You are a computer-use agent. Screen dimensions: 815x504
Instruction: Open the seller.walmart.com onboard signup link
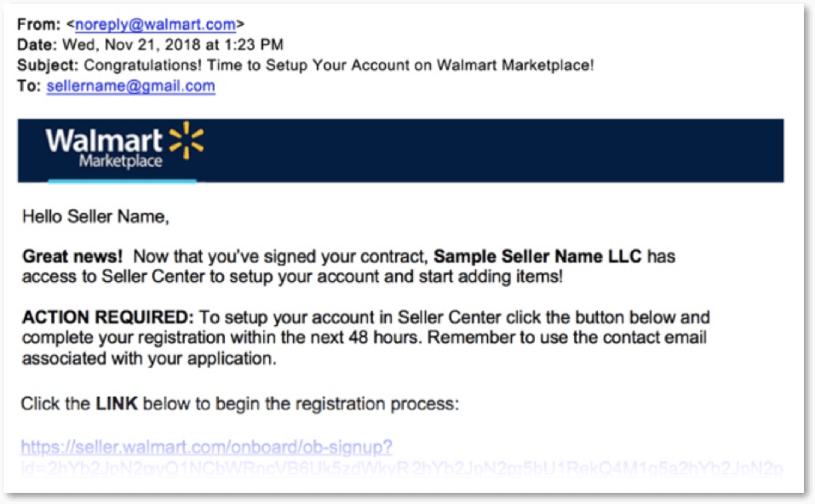coord(206,447)
